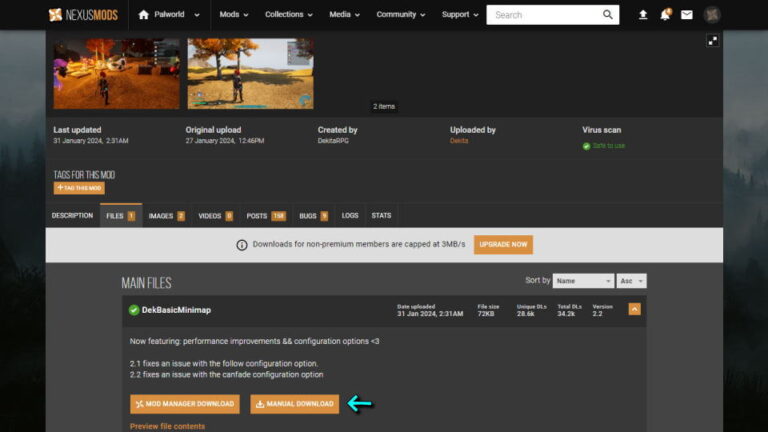Click the Tag This Mod button
Viewport: 768px width, 432px height.
coord(79,188)
